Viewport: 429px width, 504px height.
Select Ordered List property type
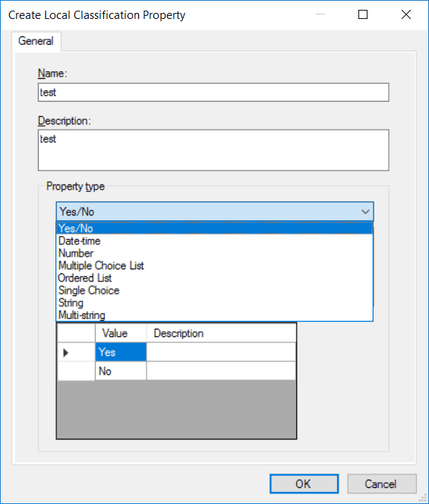click(x=214, y=278)
